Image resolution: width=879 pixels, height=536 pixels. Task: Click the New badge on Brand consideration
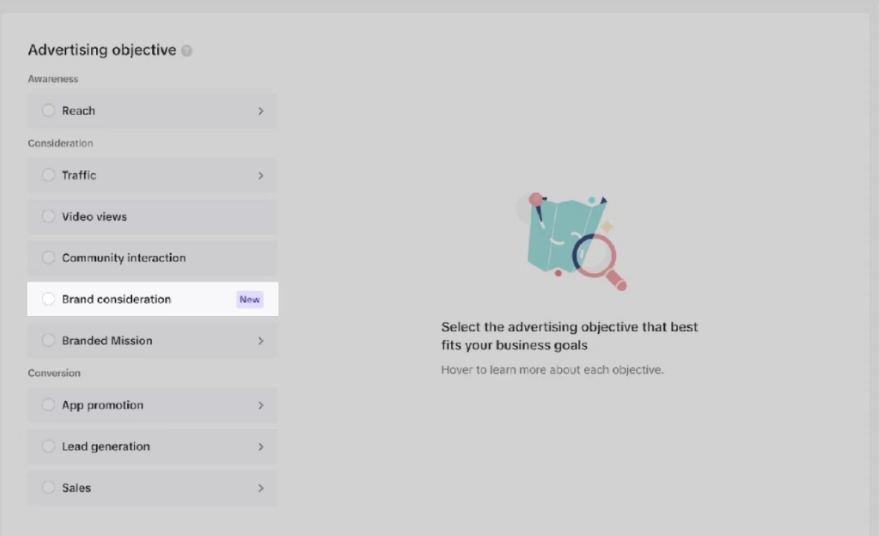click(249, 299)
